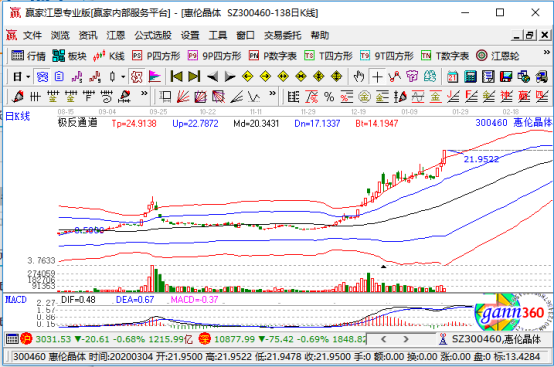Open the 江恩轮 Gann wheel tool
This screenshot has height=367, width=554.
point(497,56)
